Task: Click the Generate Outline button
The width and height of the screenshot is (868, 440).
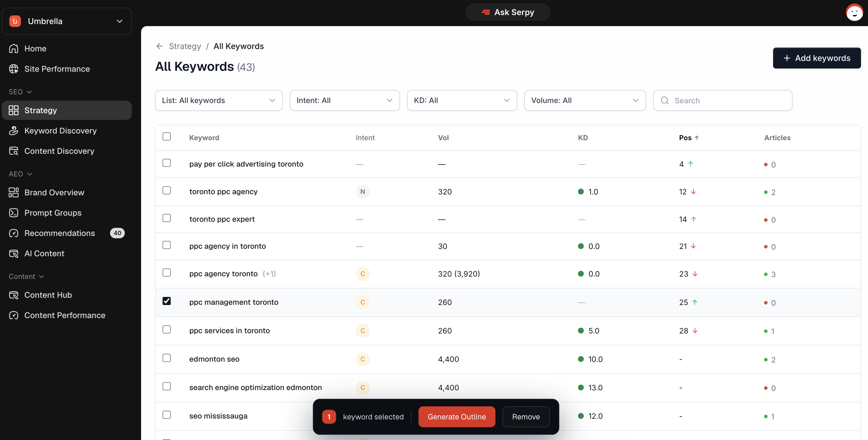Action: coord(457,417)
